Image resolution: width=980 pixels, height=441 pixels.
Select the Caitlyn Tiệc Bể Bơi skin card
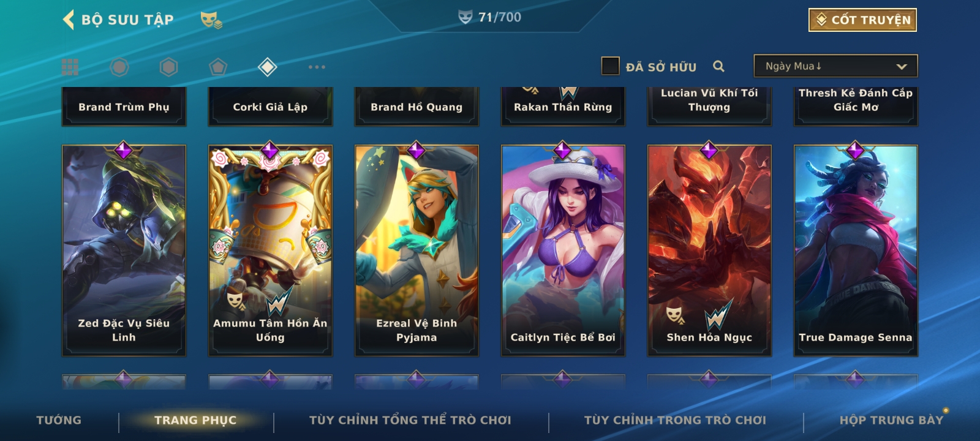click(563, 251)
